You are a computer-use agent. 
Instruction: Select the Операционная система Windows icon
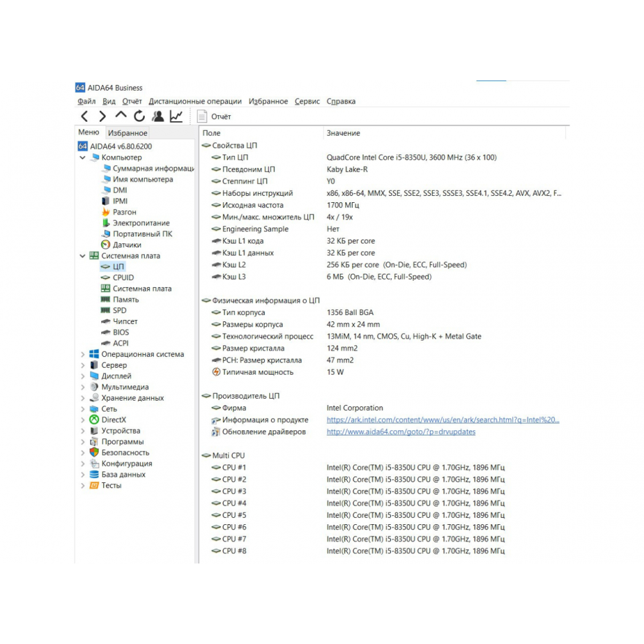[94, 354]
